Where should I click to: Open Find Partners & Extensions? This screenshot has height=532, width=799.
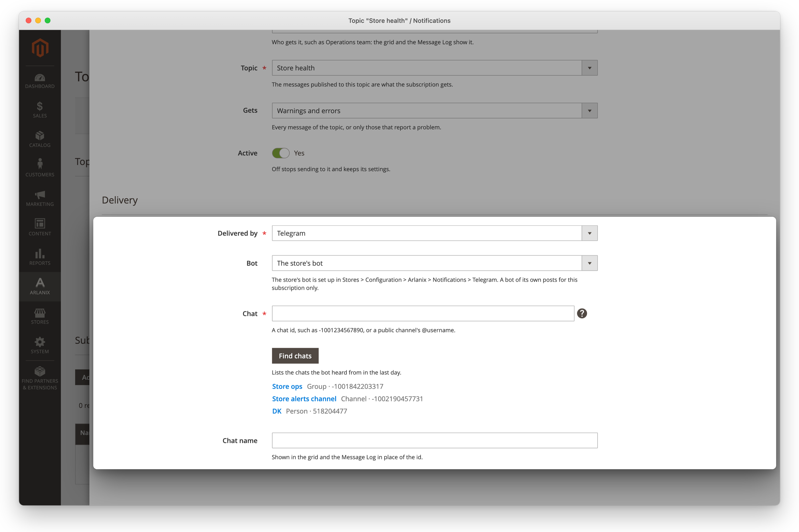coord(40,379)
